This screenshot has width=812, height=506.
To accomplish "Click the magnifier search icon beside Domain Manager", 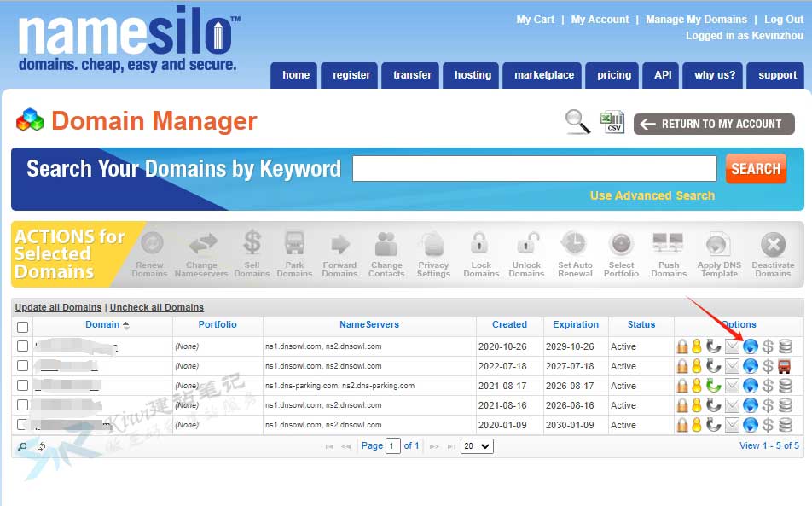I will pos(577,122).
